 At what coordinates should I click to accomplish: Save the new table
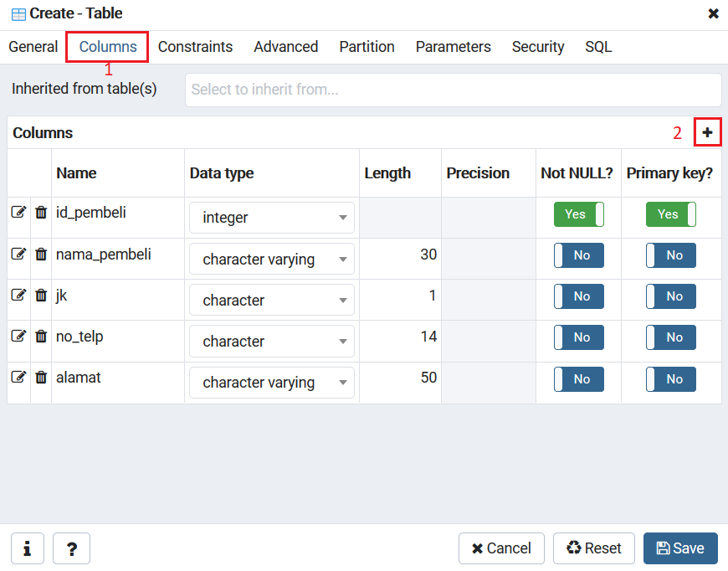pyautogui.click(x=680, y=548)
